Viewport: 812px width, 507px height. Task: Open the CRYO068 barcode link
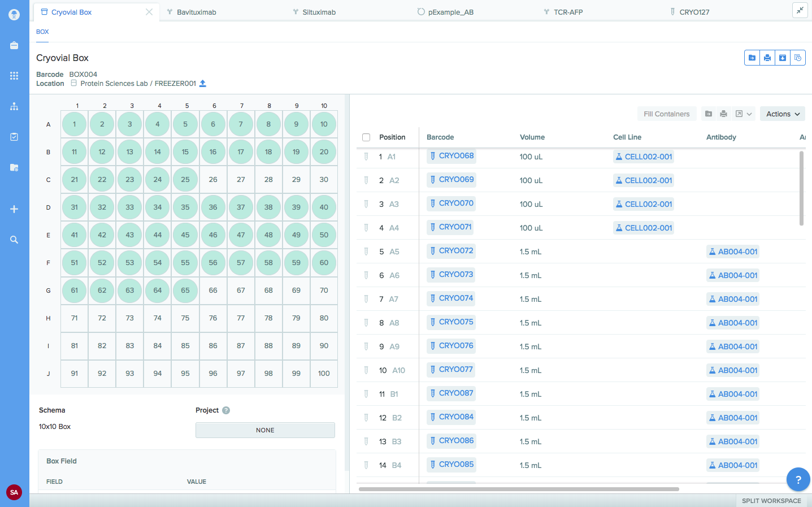click(x=451, y=156)
